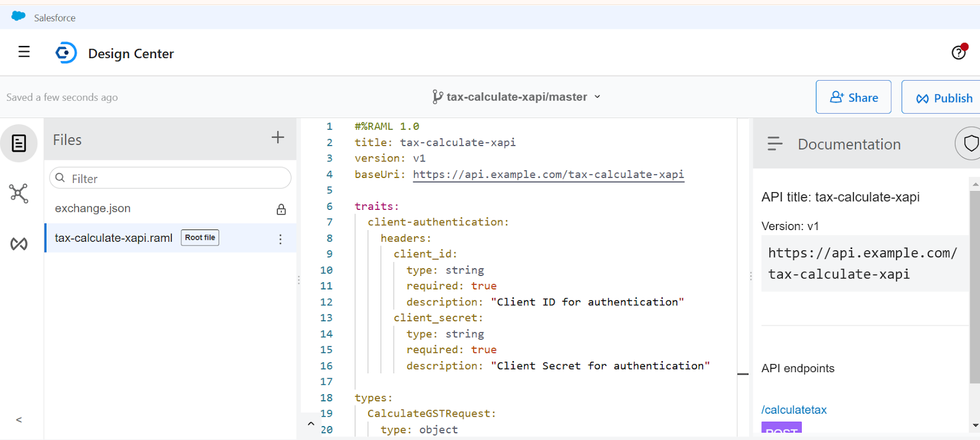Click the scroll up arrow in Documentation
The width and height of the screenshot is (980, 440).
pos(975,183)
